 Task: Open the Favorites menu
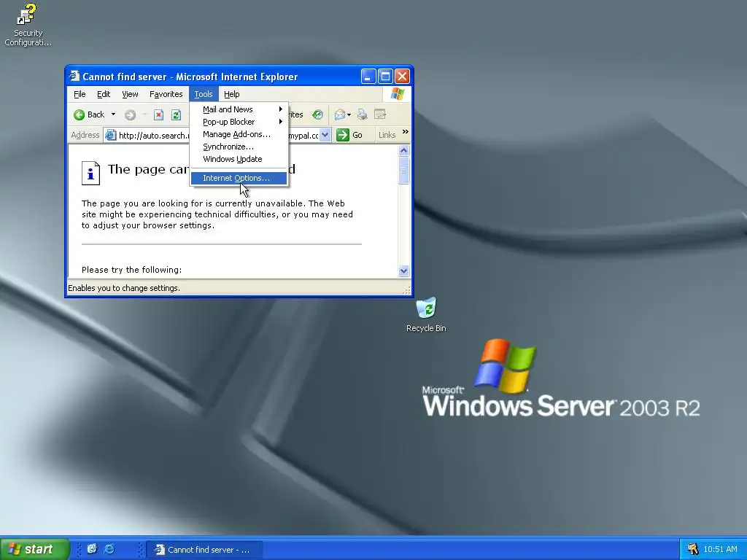pos(166,94)
